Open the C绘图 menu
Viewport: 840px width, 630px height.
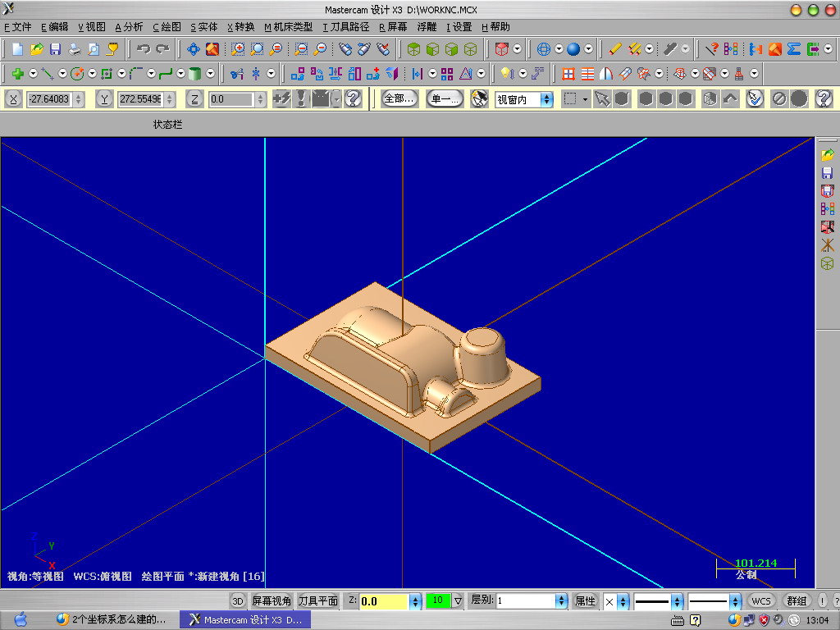pos(167,27)
